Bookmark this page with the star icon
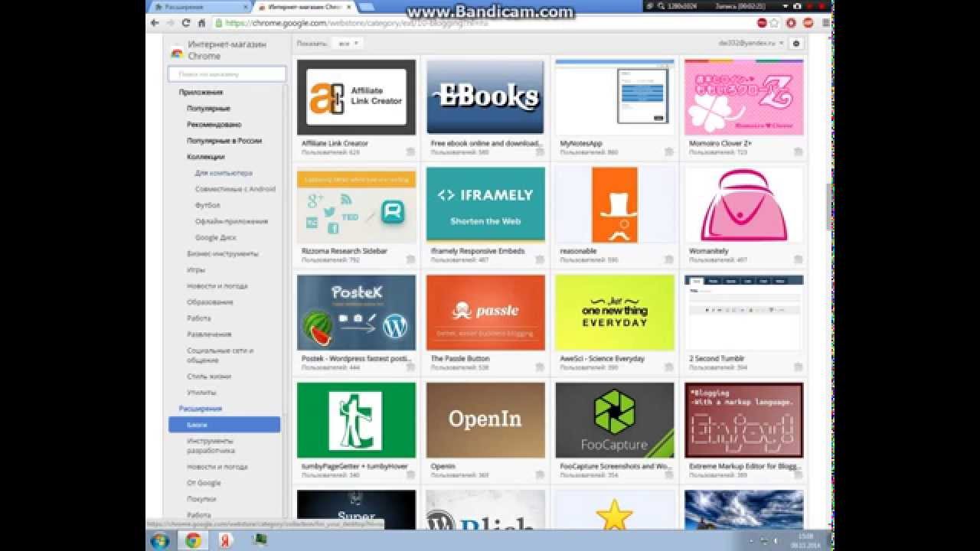 point(774,23)
